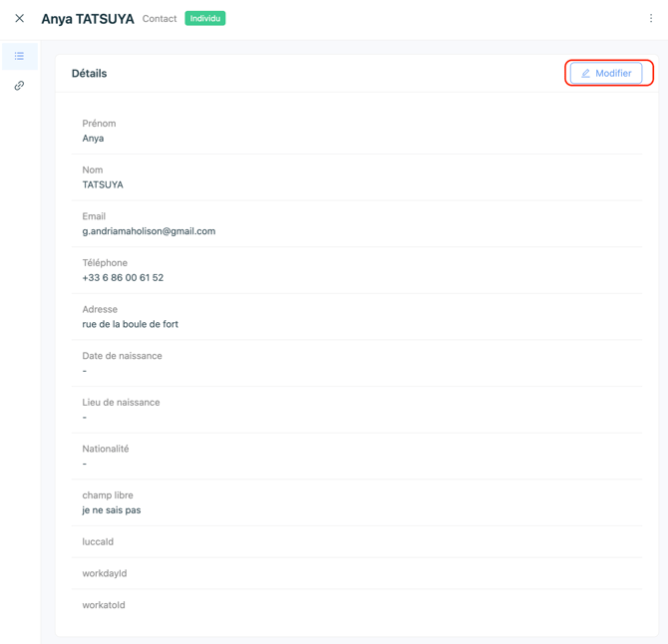Click the Contact label in header
The width and height of the screenshot is (668, 644).
coord(160,19)
